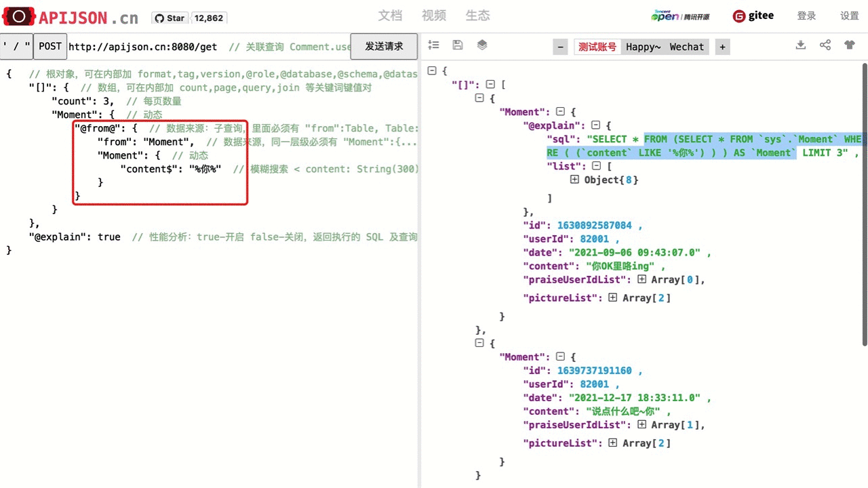868x488 pixels.
Task: Click the plus button to add account
Action: click(x=722, y=47)
